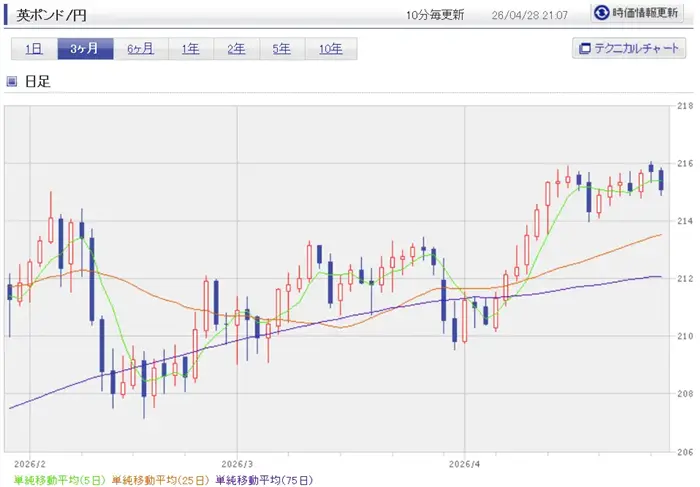This screenshot has width=700, height=487.
Task: Show the 6ヶ月 chart period
Action: click(x=140, y=49)
